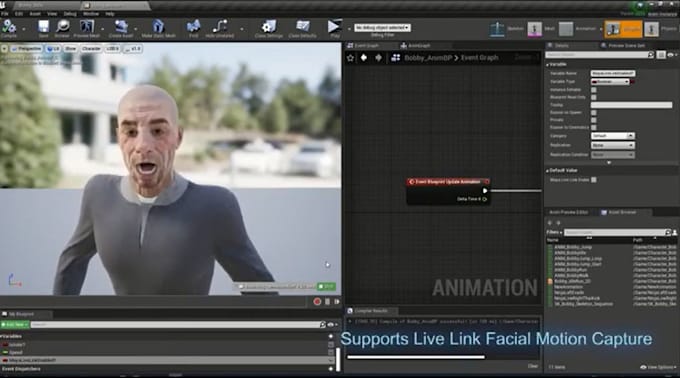The width and height of the screenshot is (680, 378).
Task: Click the Tooltip text field
Action: point(631,105)
